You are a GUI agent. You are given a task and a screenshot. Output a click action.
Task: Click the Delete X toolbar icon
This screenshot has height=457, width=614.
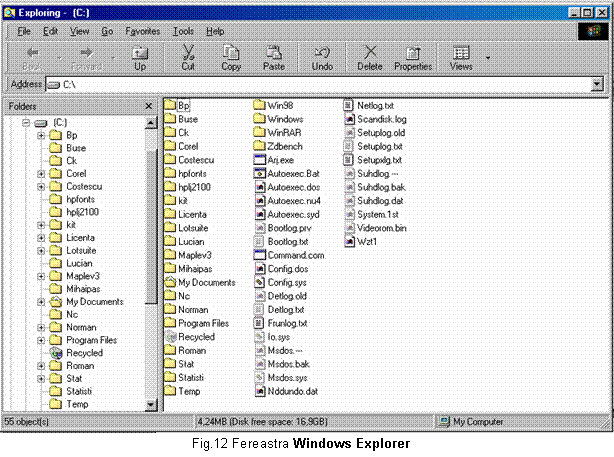point(370,57)
